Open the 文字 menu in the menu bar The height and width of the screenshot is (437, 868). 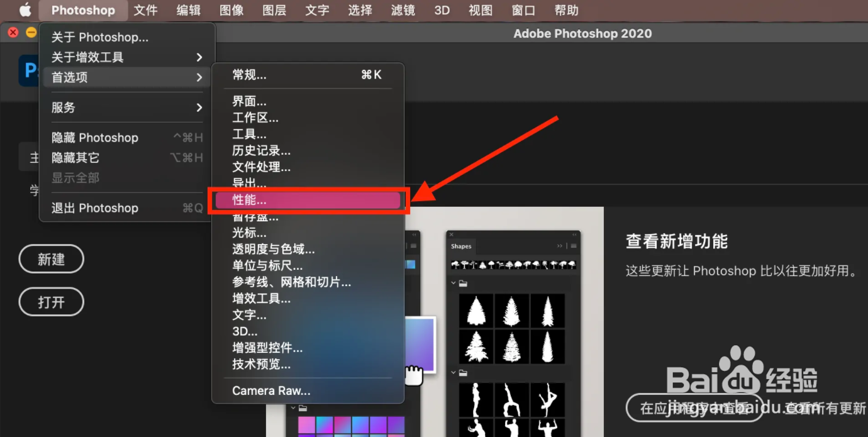coord(317,10)
